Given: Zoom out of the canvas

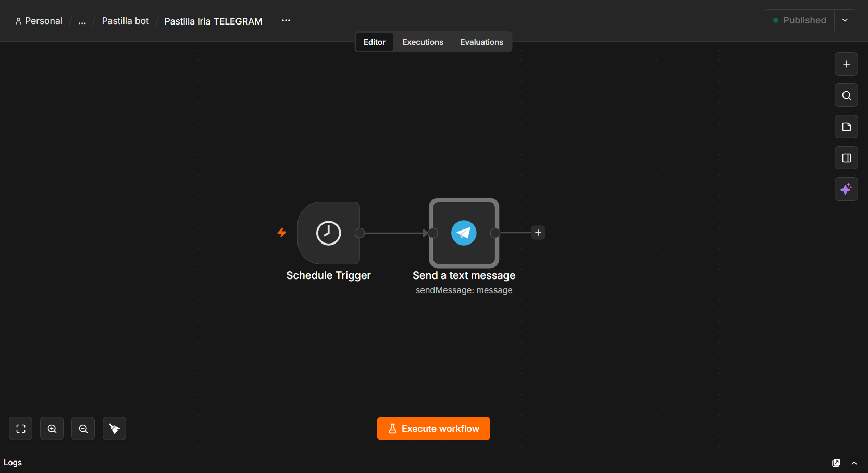Looking at the screenshot, I should click(x=83, y=429).
